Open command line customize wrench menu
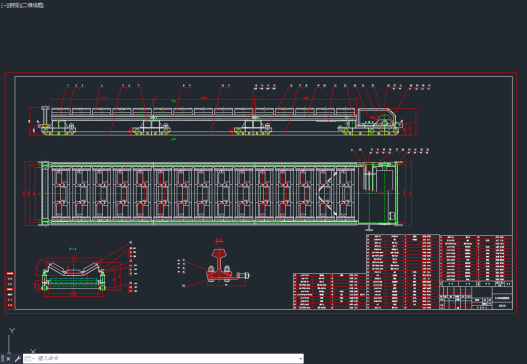 17,359
